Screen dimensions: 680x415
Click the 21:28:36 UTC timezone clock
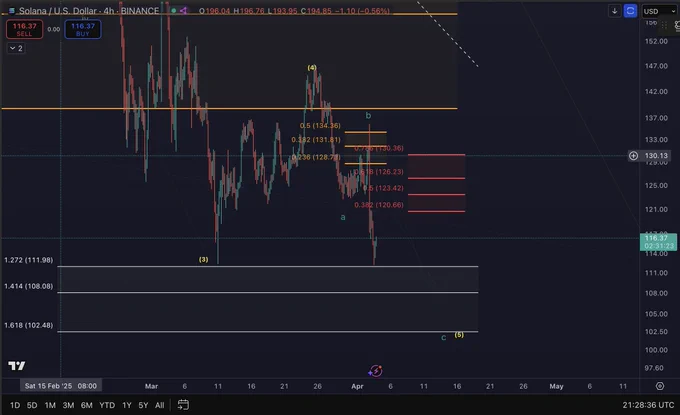[x=648, y=405]
